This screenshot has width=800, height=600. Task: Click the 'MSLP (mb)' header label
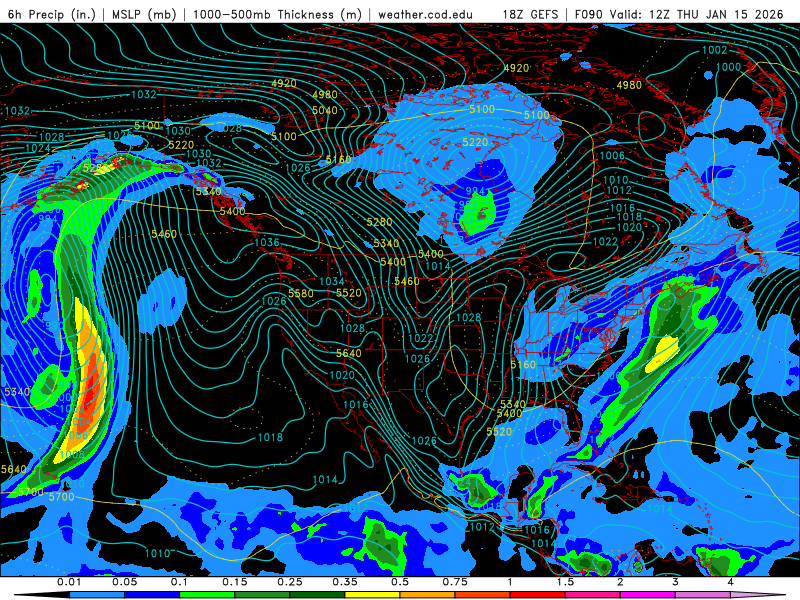coord(144,14)
